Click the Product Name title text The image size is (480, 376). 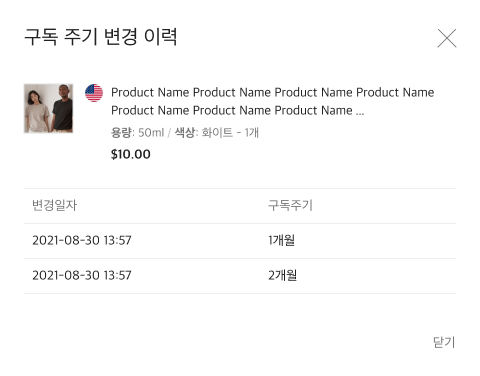click(x=272, y=101)
